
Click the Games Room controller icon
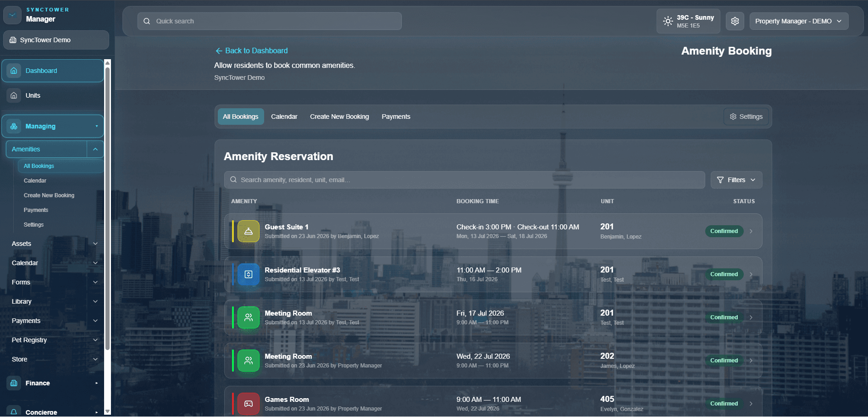[x=249, y=404]
